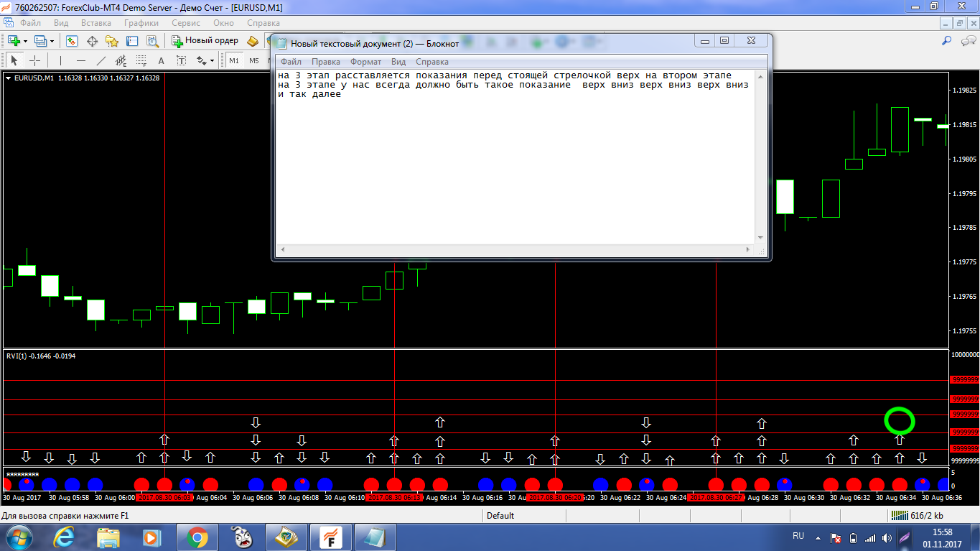Open the Navigator folder-star icon
Screen dimensions: 980x551
click(x=112, y=41)
